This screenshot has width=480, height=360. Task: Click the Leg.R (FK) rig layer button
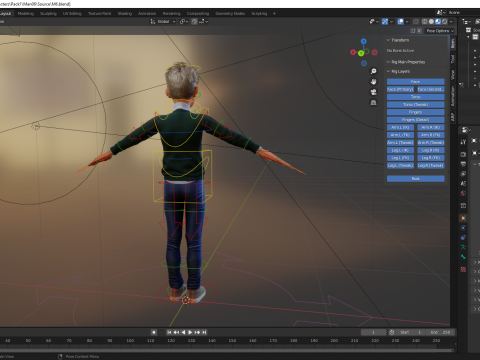click(x=431, y=158)
